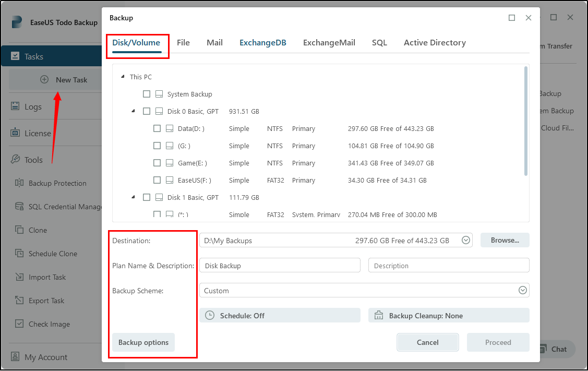Open the SQL backup tab
This screenshot has height=371, width=588.
379,42
